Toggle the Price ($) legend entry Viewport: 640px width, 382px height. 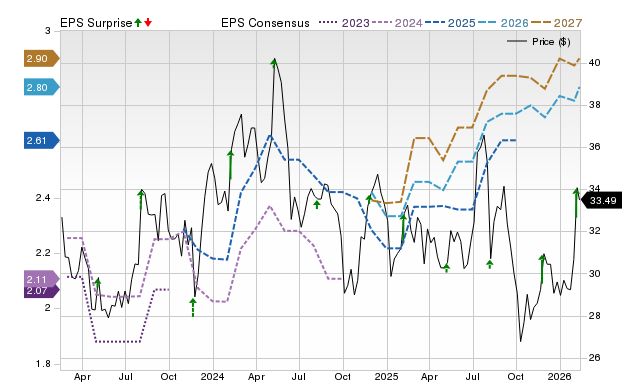pos(539,42)
